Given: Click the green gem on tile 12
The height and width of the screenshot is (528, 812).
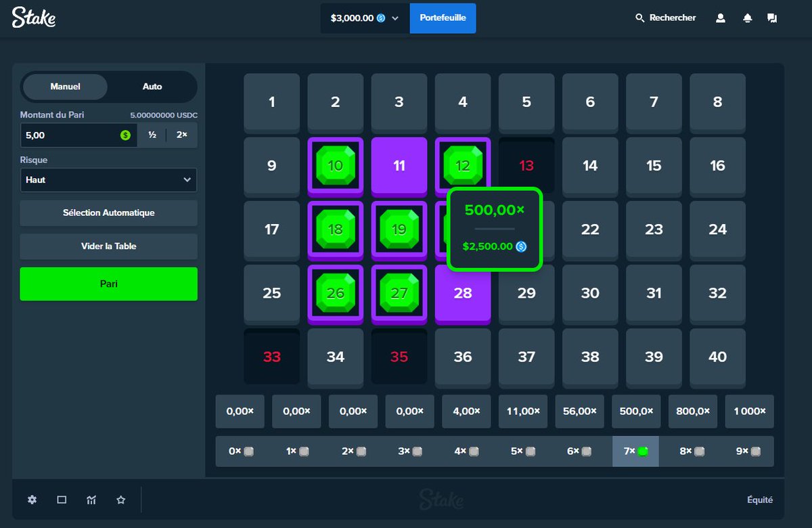Looking at the screenshot, I should click(x=463, y=165).
